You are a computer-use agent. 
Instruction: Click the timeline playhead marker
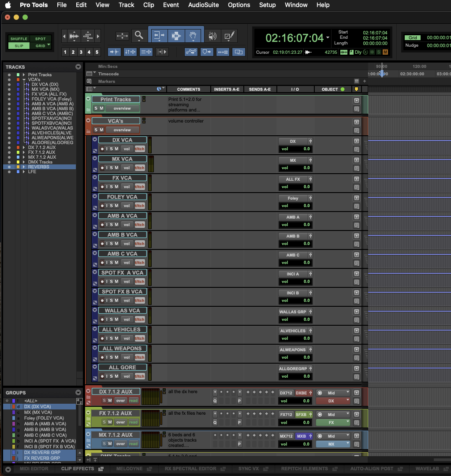tap(382, 73)
